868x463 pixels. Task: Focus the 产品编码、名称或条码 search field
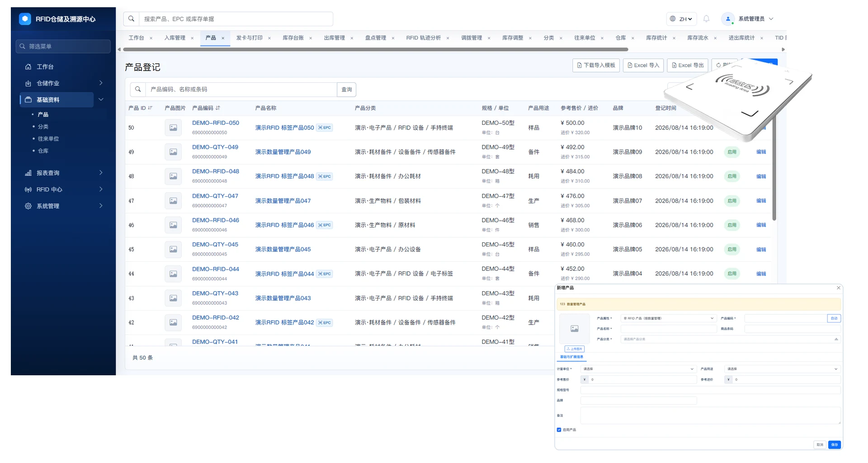coord(241,90)
